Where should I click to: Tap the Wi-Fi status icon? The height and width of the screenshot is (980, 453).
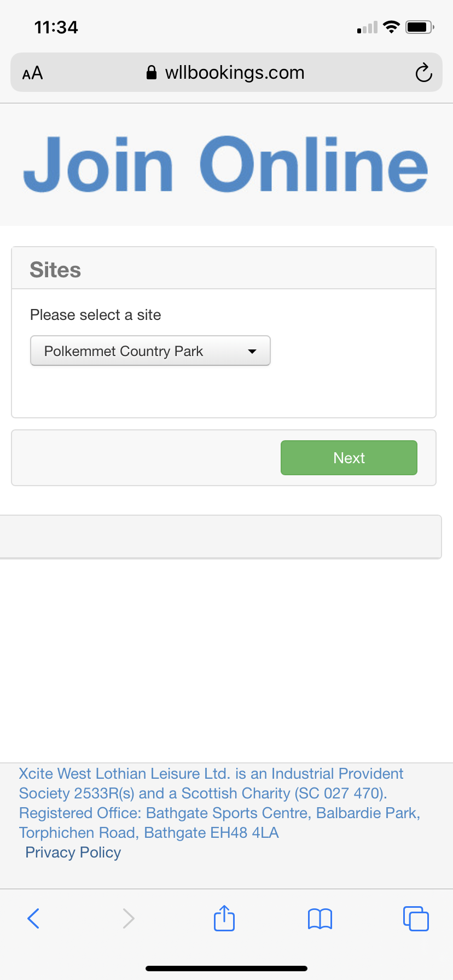pyautogui.click(x=391, y=27)
